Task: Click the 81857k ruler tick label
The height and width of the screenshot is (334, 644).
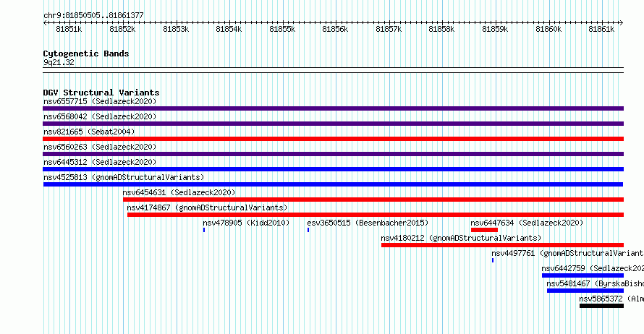Action: click(x=389, y=29)
